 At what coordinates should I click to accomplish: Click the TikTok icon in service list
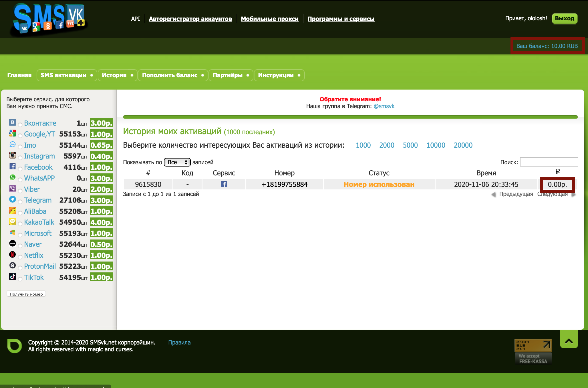tap(13, 276)
